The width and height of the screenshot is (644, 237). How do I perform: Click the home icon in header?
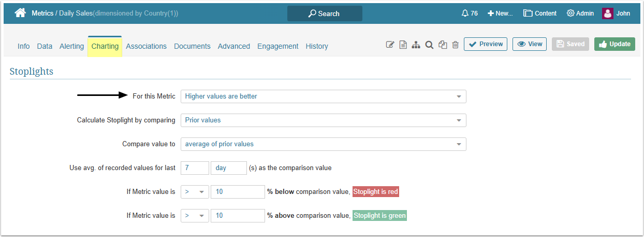pos(20,13)
